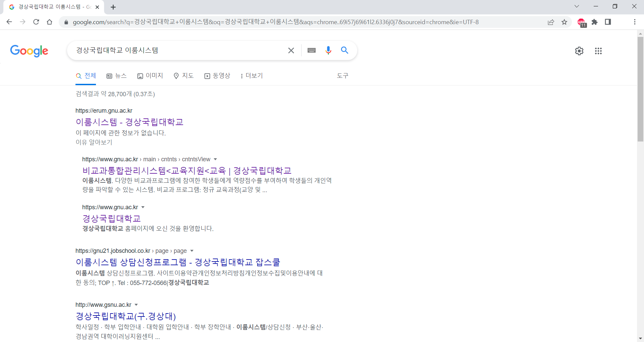
Task: Open the ABP ad blocker extension
Action: tap(582, 22)
